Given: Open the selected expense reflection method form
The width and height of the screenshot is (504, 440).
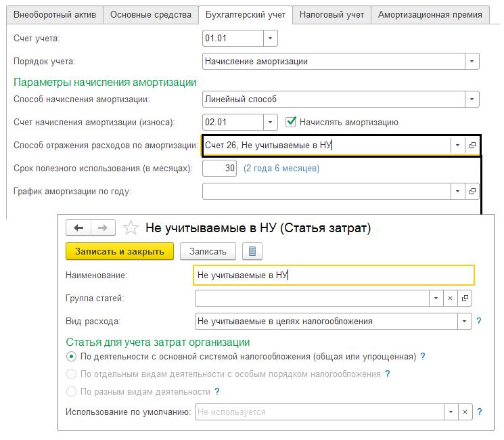Looking at the screenshot, I should (472, 145).
